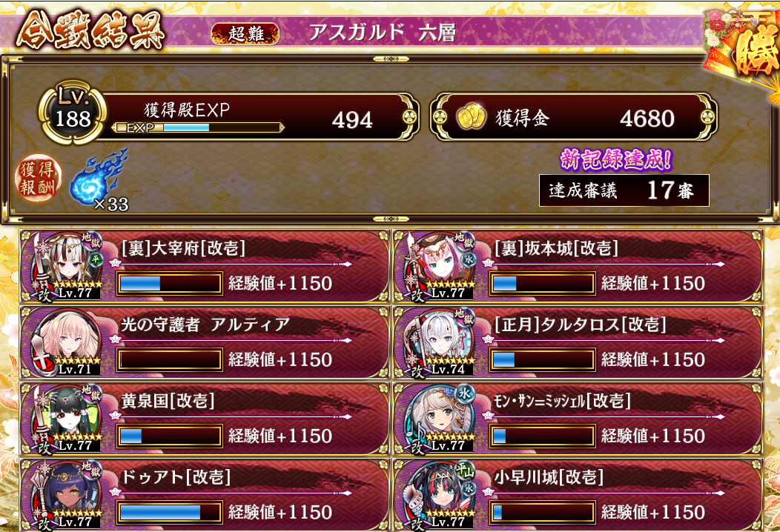Select the [裏]坂本城[改壱] character portrait
The image size is (780, 532).
440,267
